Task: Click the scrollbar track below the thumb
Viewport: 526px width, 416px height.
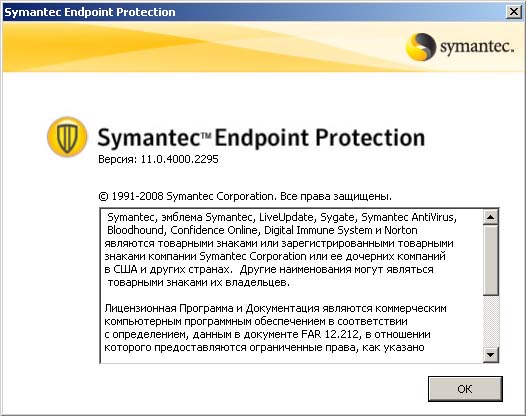Action: click(x=490, y=321)
